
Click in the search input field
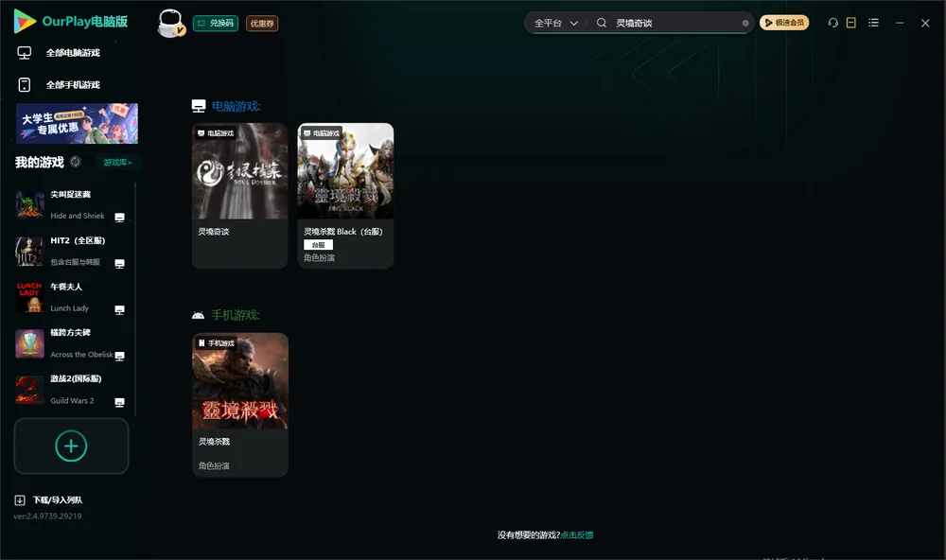click(675, 23)
